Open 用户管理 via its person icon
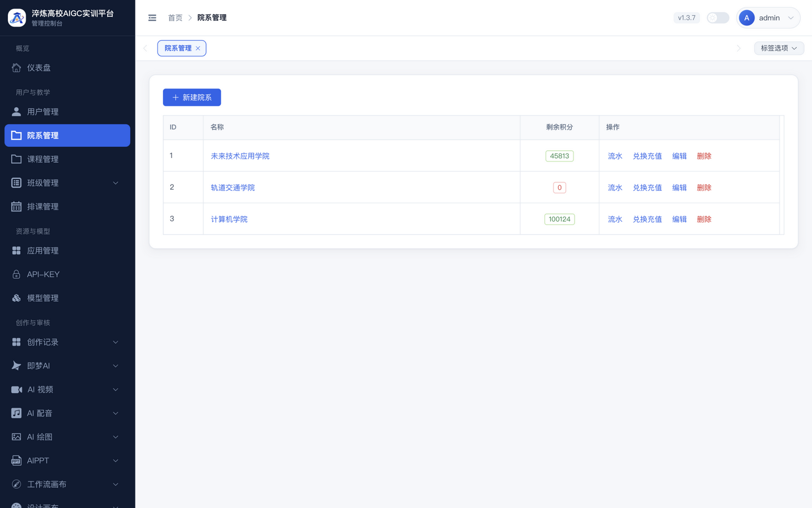 (x=16, y=112)
